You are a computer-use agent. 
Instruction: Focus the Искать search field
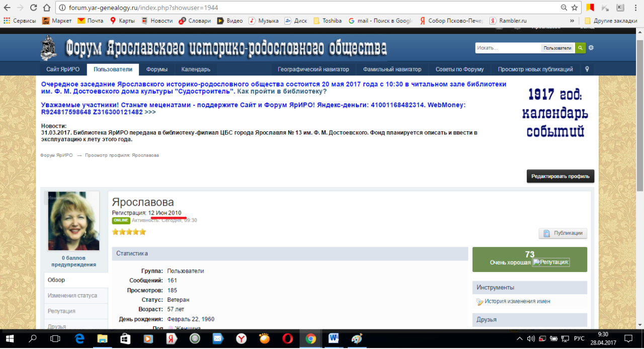pyautogui.click(x=508, y=48)
